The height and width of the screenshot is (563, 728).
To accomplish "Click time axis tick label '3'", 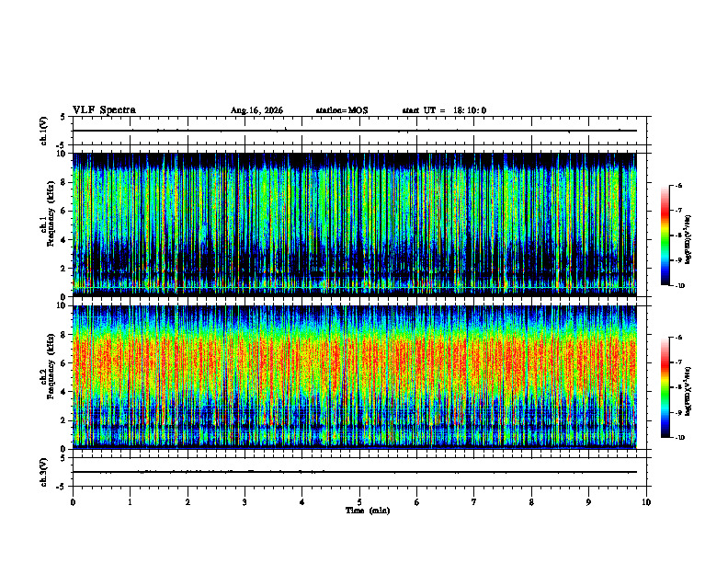I will pyautogui.click(x=245, y=502).
